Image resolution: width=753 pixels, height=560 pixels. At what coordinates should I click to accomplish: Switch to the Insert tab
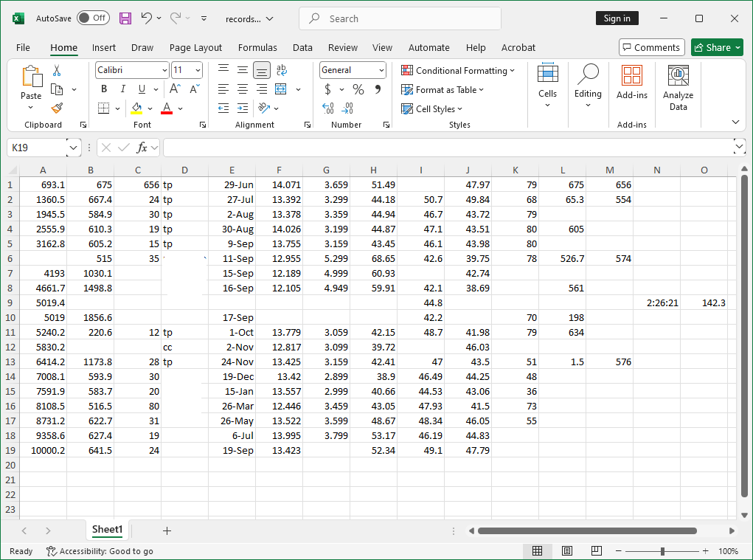pos(104,47)
